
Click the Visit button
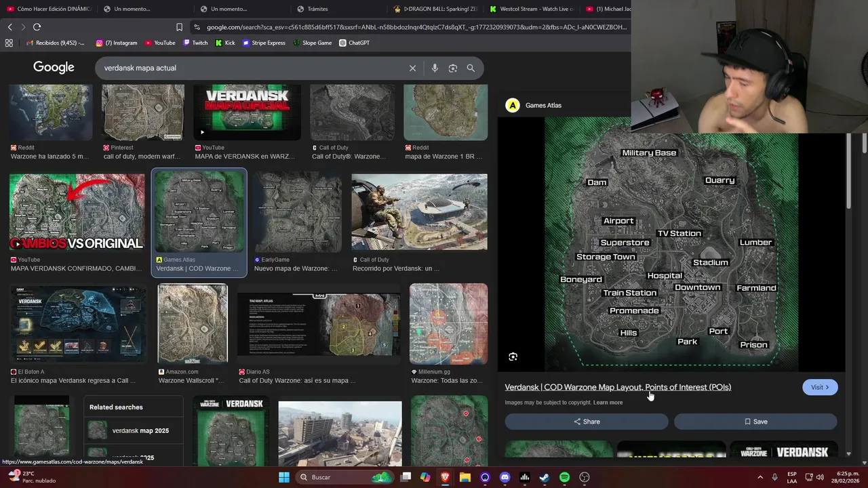[820, 387]
